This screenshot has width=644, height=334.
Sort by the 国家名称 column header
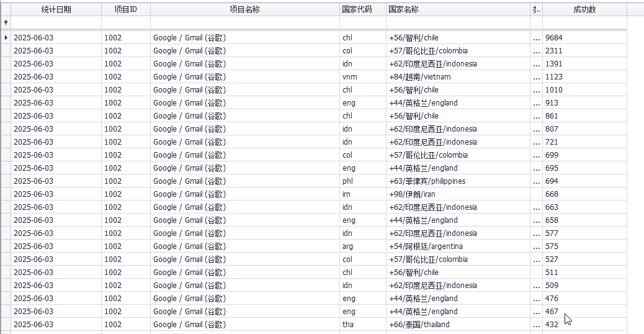(458, 9)
